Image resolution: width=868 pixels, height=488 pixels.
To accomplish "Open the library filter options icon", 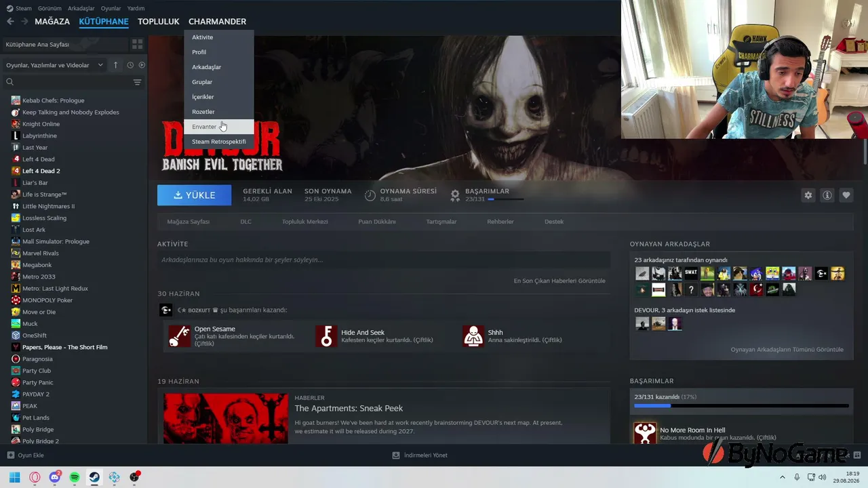I will (x=137, y=82).
